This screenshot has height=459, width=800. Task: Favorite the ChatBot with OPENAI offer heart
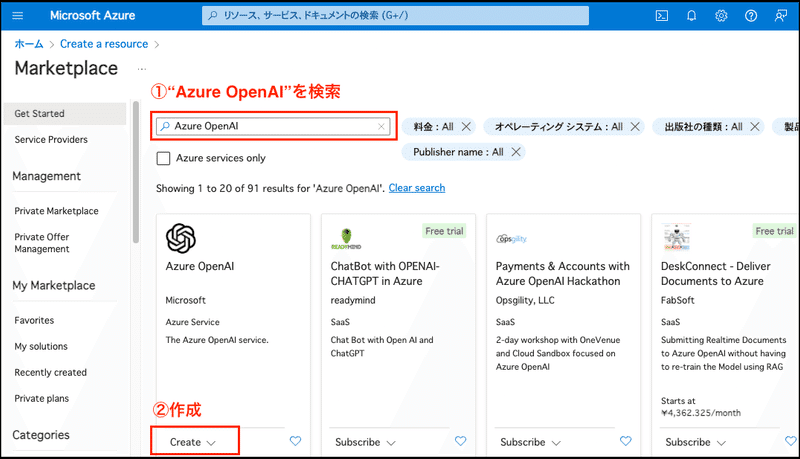click(461, 441)
